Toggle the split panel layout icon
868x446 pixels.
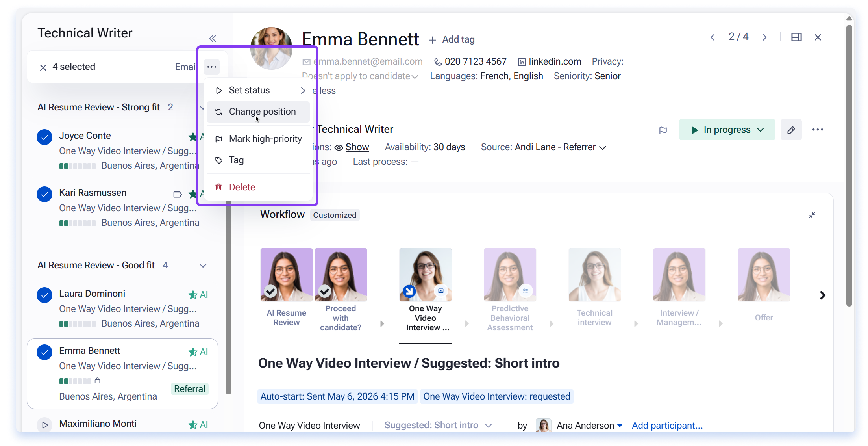(x=796, y=37)
